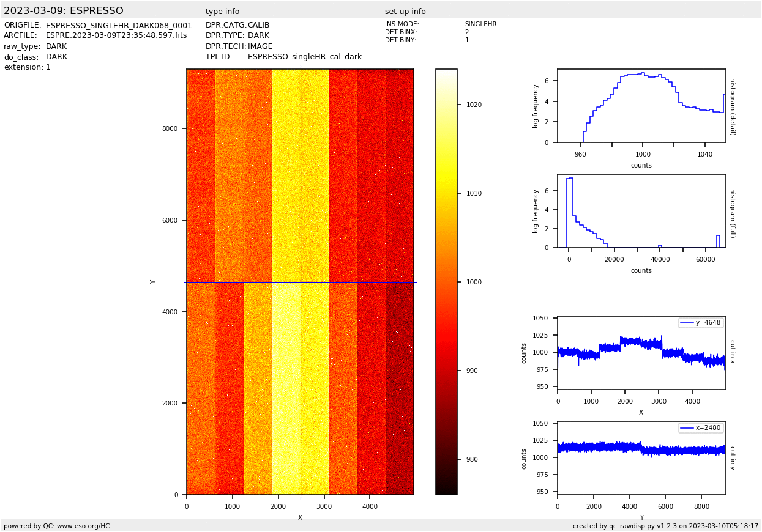Select the ORIGFILE value ESPRESSO_SINGLEHR_DARK068_0001

pyautogui.click(x=119, y=25)
